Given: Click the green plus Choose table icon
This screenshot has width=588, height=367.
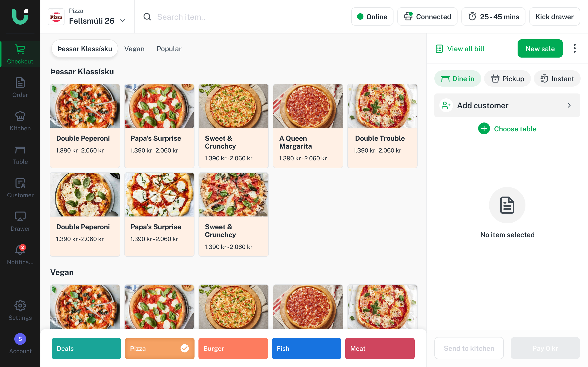Looking at the screenshot, I should 484,128.
